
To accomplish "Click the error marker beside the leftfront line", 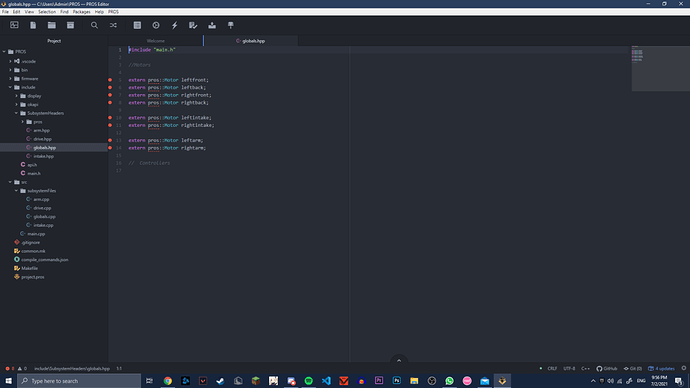I will (110, 80).
